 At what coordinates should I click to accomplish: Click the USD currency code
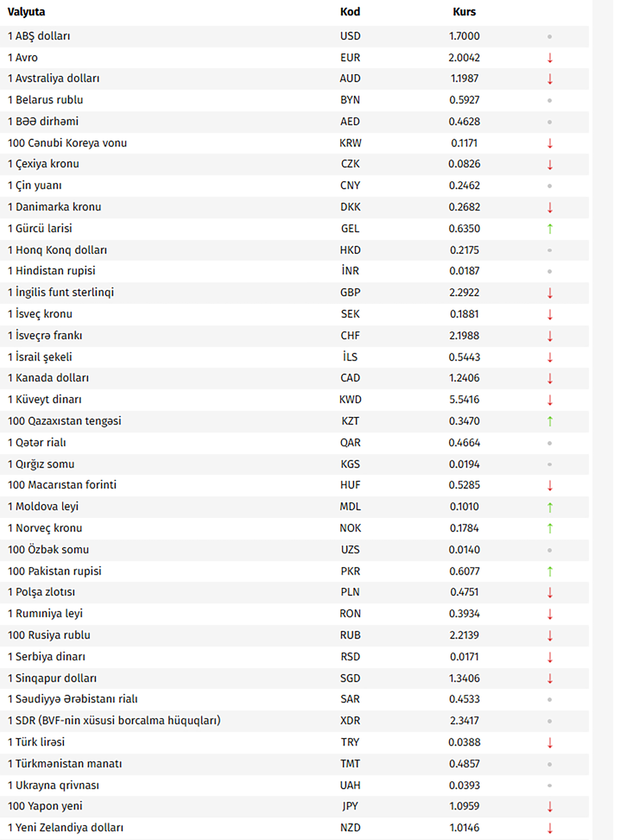pyautogui.click(x=350, y=36)
